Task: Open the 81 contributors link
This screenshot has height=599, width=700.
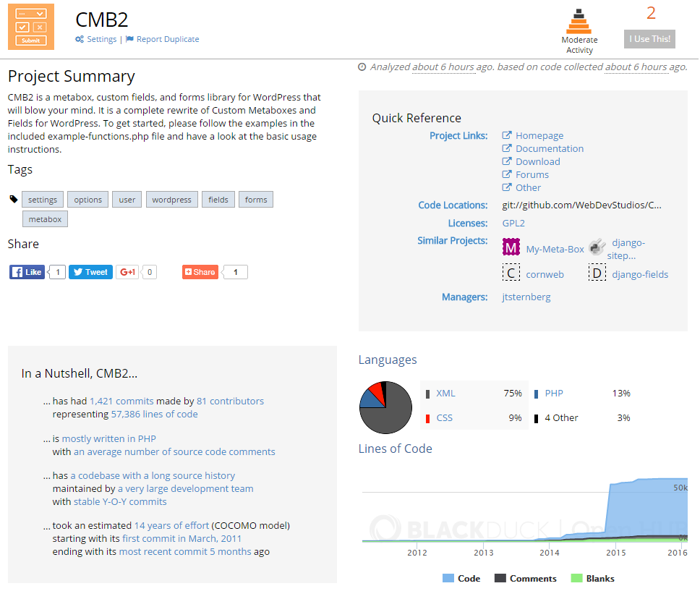Action: click(230, 401)
